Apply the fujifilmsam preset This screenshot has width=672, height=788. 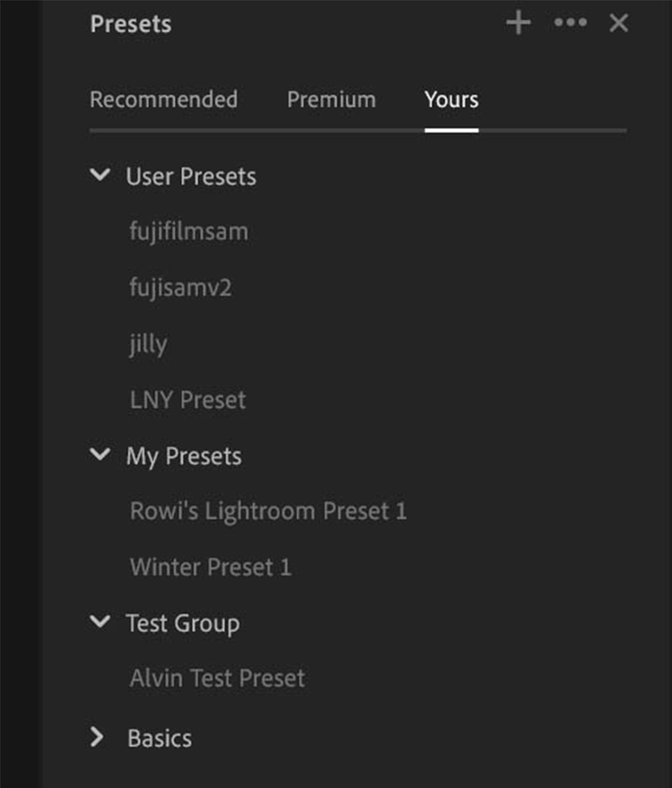pos(188,232)
